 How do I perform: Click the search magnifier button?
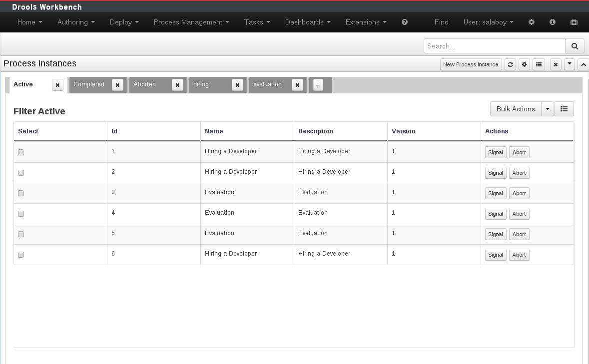[575, 46]
